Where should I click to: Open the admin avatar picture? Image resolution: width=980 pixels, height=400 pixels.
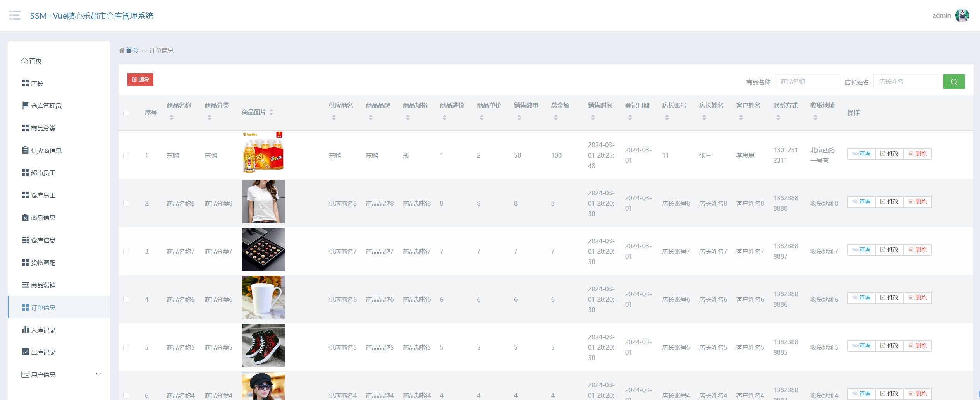(x=962, y=15)
